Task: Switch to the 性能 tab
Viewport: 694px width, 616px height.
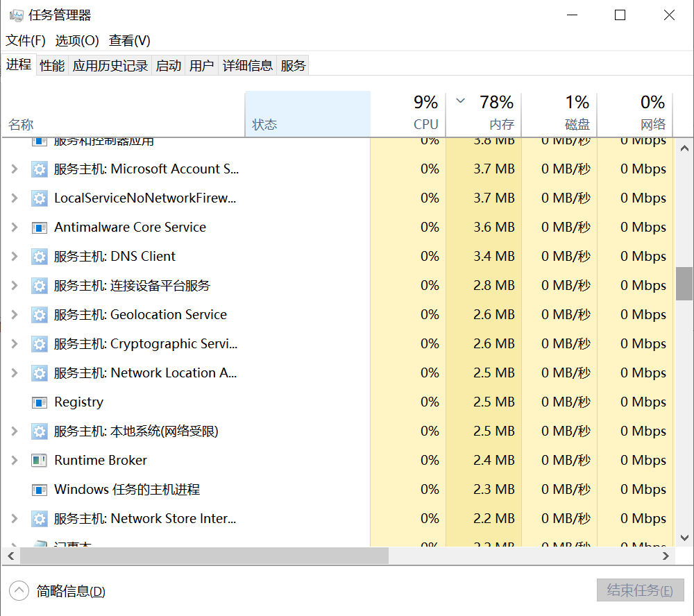Action: tap(52, 66)
